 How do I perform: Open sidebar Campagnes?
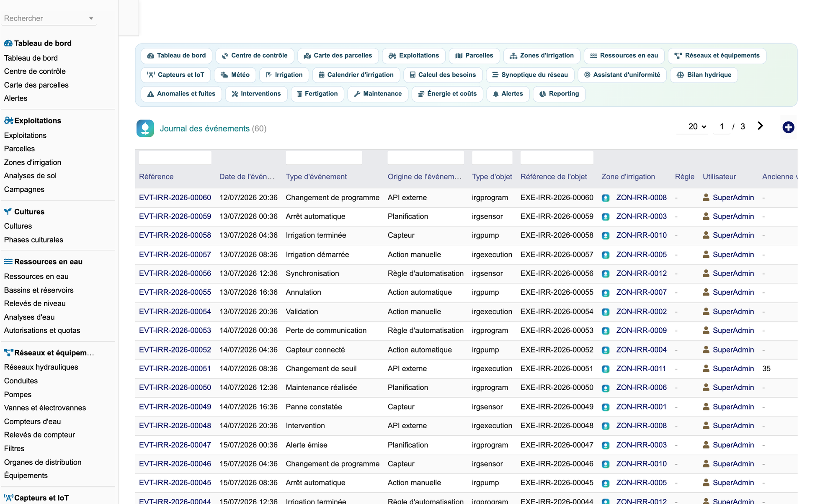point(24,189)
